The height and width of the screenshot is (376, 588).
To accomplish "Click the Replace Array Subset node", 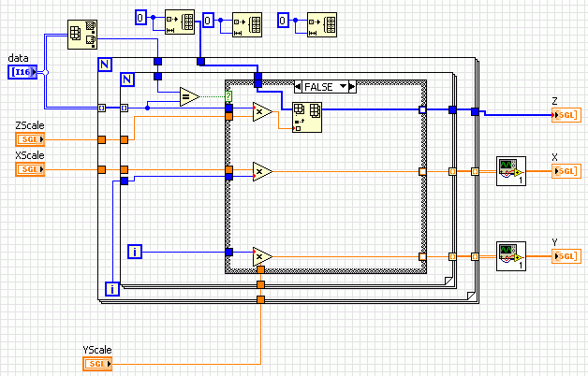I will pyautogui.click(x=307, y=117).
